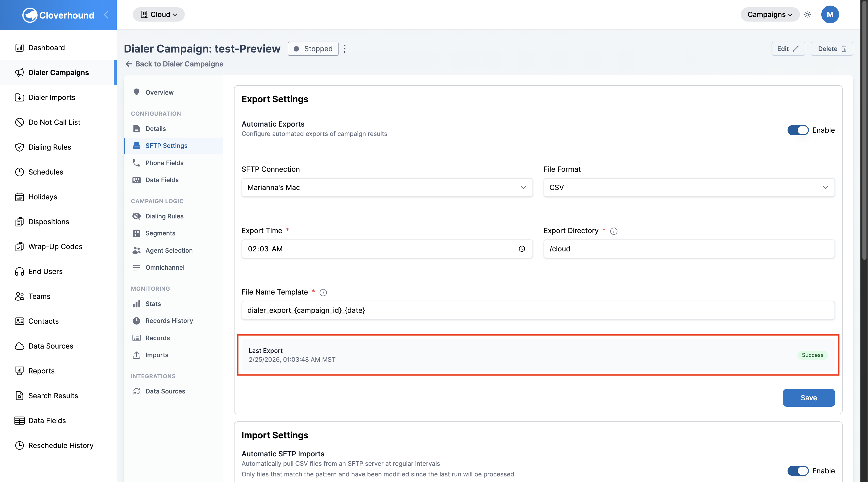Click the Dispositions clipboard icon
This screenshot has width=868, height=482.
click(20, 222)
